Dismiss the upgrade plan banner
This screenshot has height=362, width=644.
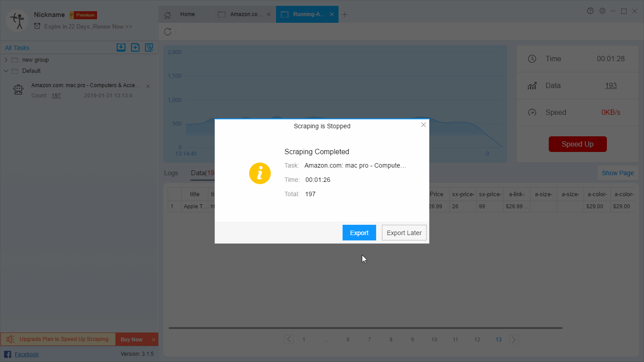(x=153, y=340)
